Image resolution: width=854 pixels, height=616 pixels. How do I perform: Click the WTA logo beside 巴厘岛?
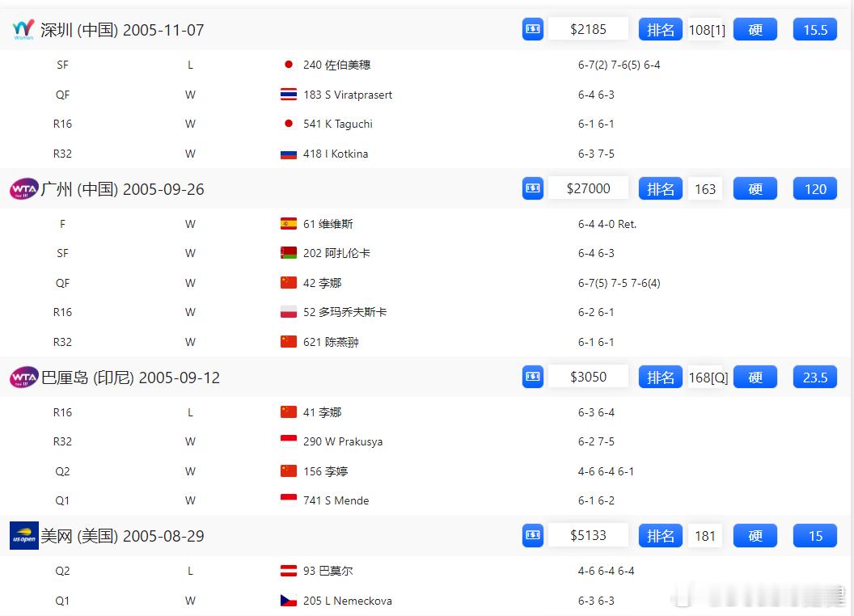tap(24, 378)
